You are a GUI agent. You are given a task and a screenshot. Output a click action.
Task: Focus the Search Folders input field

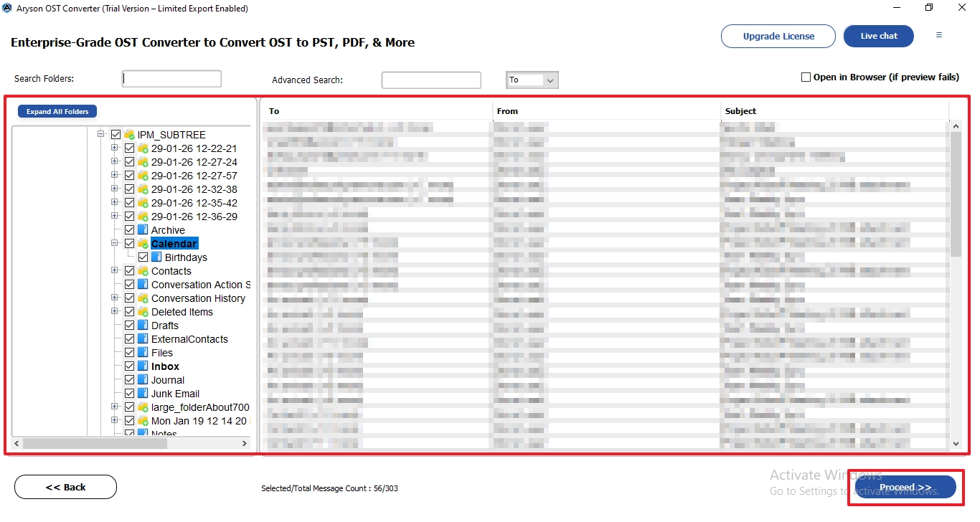[x=171, y=79]
